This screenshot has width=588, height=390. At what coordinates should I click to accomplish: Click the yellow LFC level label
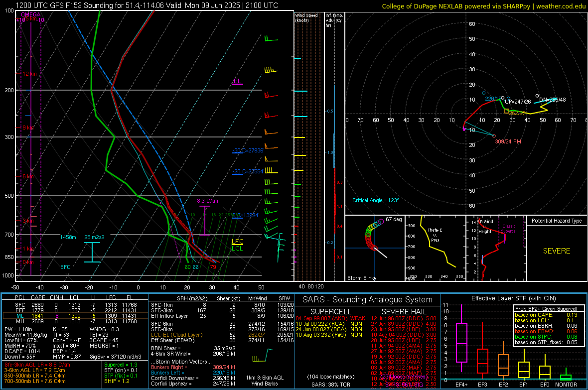(x=237, y=242)
